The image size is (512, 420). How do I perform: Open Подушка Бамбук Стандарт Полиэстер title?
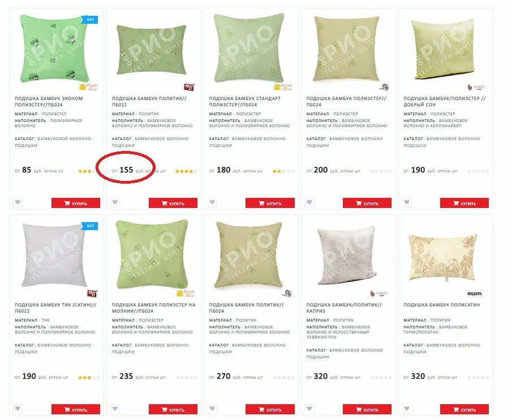(x=245, y=102)
